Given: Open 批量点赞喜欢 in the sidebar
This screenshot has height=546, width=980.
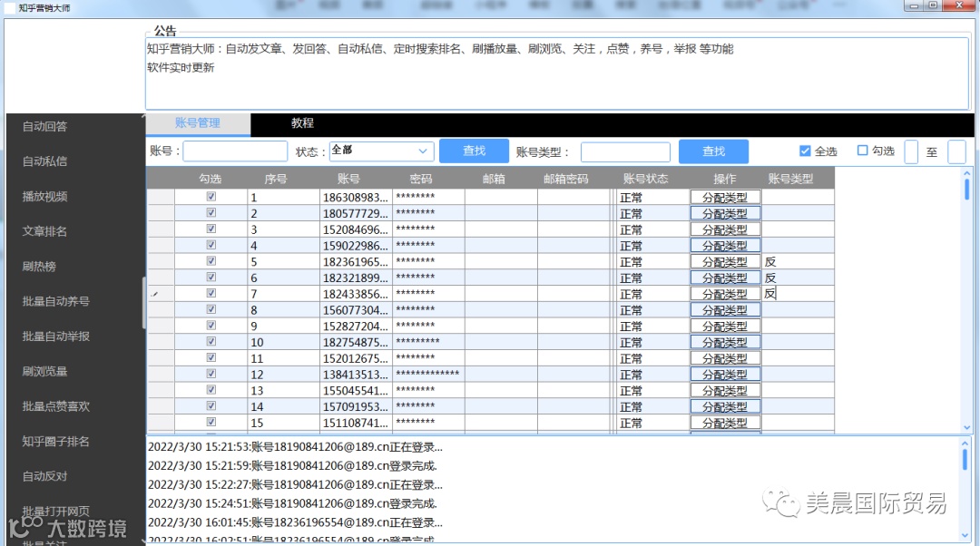Looking at the screenshot, I should [56, 406].
